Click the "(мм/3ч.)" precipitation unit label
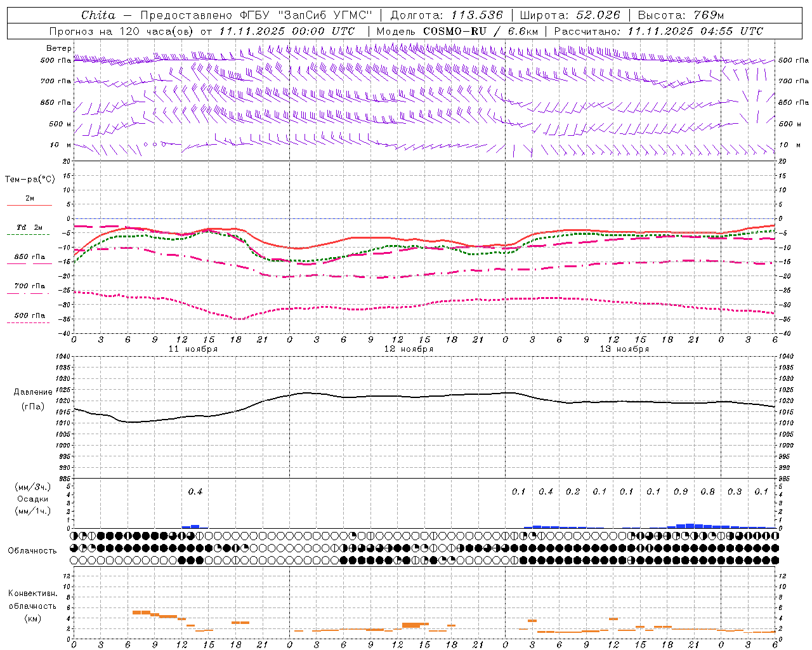The image size is (812, 650). pyautogui.click(x=33, y=487)
